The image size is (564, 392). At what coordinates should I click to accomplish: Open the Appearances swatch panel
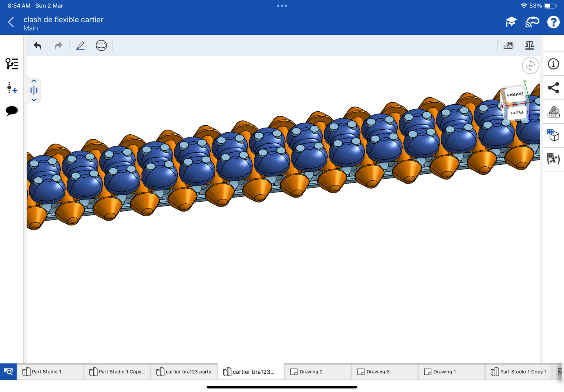[553, 112]
